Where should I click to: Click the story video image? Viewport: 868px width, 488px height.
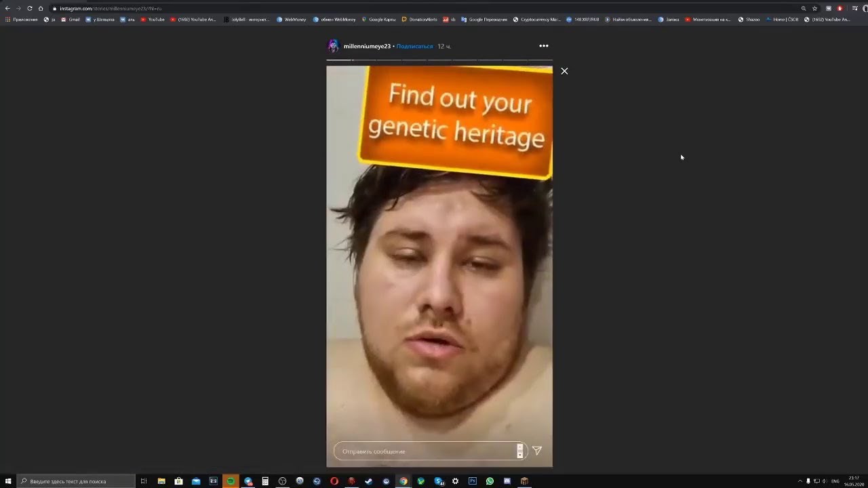pos(439,266)
